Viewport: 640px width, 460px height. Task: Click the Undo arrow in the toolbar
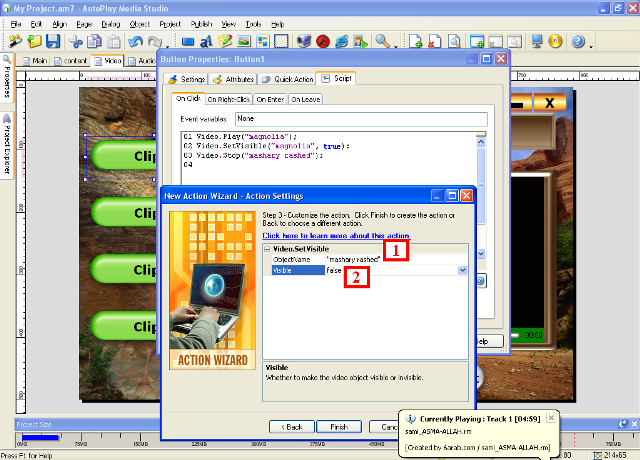pos(136,42)
